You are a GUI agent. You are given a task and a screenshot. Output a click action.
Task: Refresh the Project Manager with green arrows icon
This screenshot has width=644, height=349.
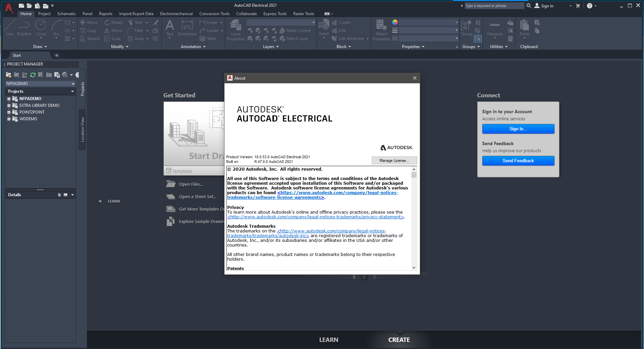pyautogui.click(x=33, y=75)
